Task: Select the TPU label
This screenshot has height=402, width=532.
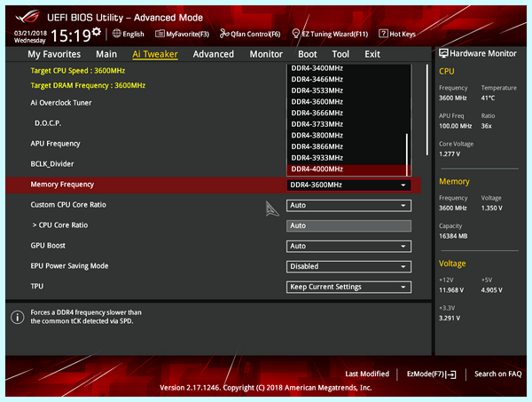Action: [37, 287]
